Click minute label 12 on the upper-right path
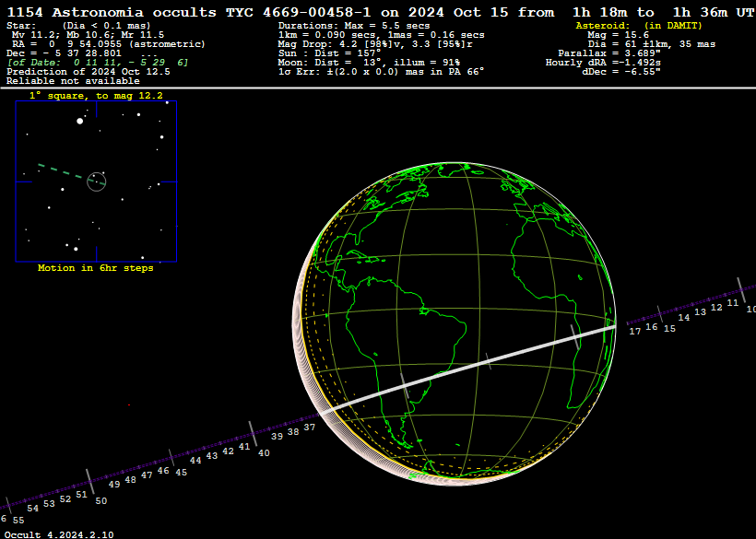 (x=716, y=308)
